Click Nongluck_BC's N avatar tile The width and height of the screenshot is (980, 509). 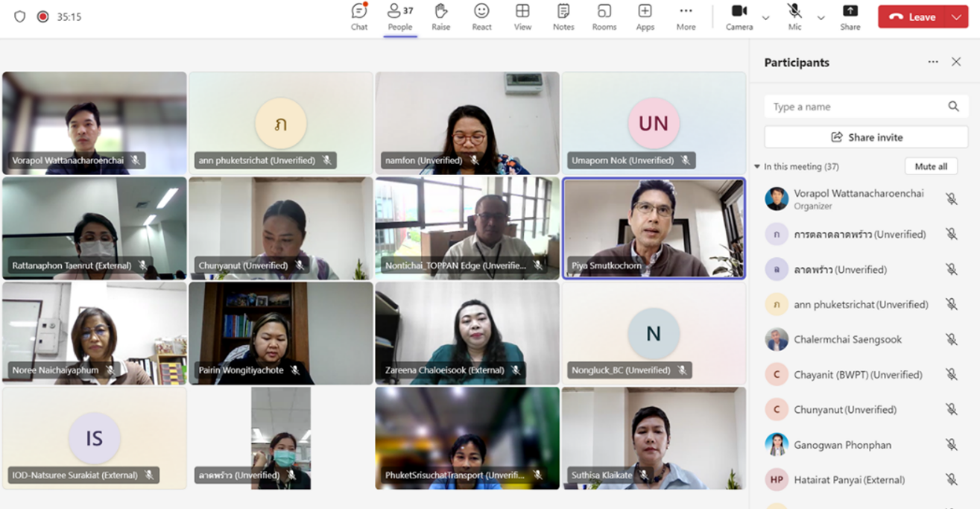[654, 333]
